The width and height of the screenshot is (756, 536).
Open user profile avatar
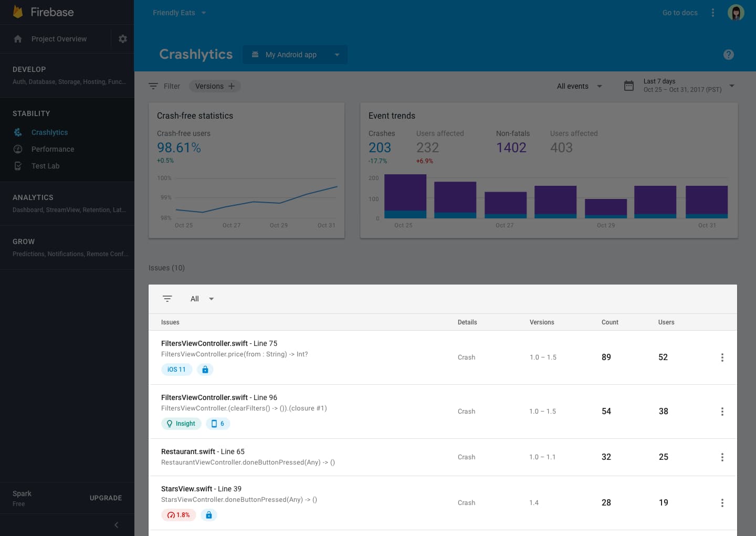[x=736, y=13]
